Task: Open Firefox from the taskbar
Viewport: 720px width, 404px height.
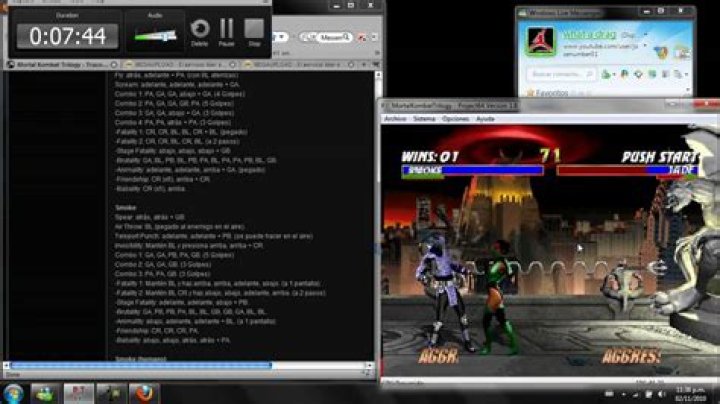Action: [144, 394]
